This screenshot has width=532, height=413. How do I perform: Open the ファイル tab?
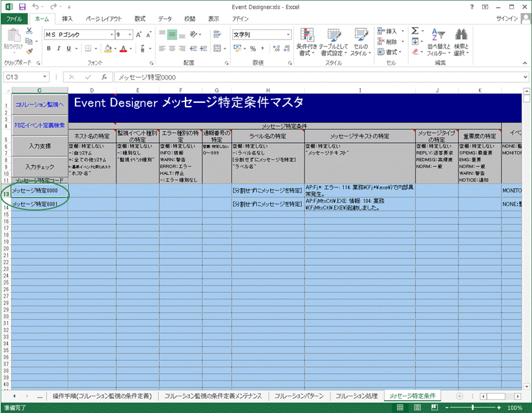(14, 19)
